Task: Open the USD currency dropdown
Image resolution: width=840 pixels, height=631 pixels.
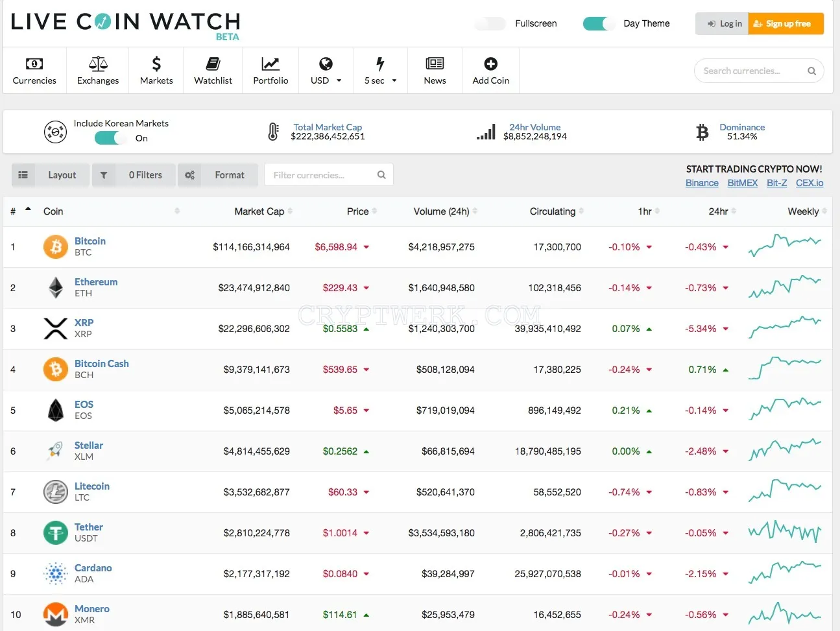Action: pyautogui.click(x=326, y=71)
